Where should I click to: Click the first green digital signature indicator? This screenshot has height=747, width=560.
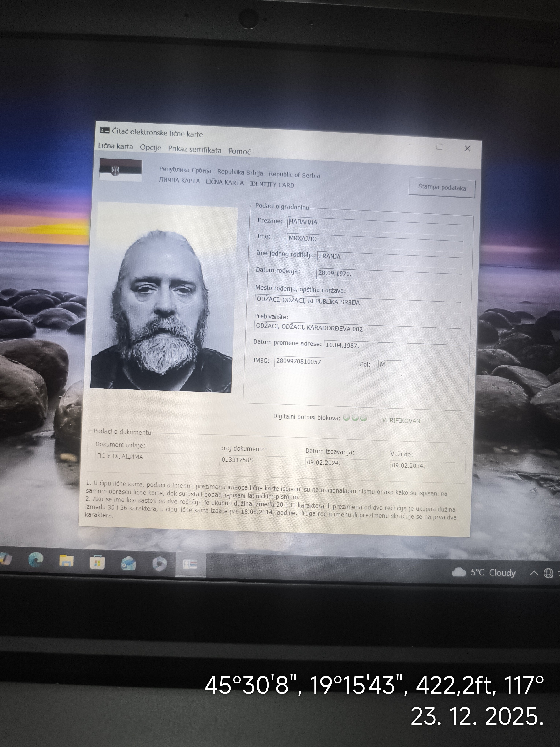tap(346, 418)
